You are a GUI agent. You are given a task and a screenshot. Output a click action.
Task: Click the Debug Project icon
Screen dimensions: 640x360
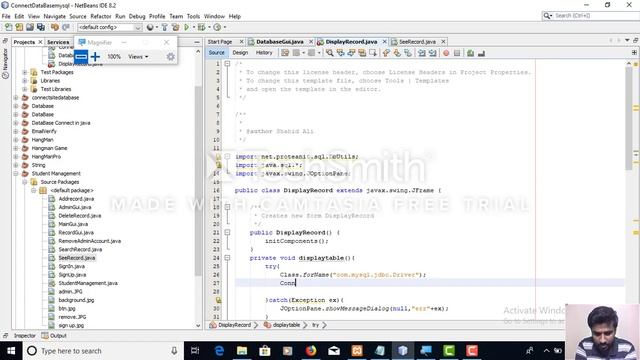pos(201,27)
